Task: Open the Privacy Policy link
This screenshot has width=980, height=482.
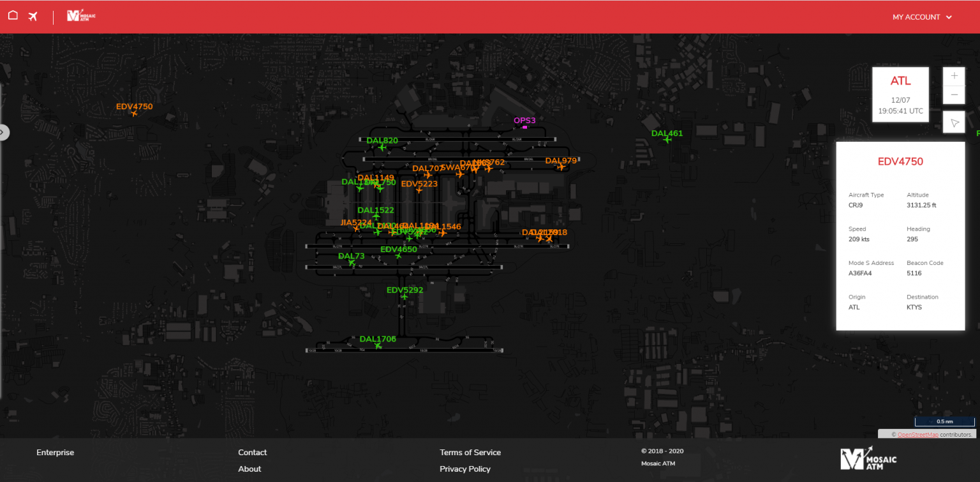Action: point(464,469)
